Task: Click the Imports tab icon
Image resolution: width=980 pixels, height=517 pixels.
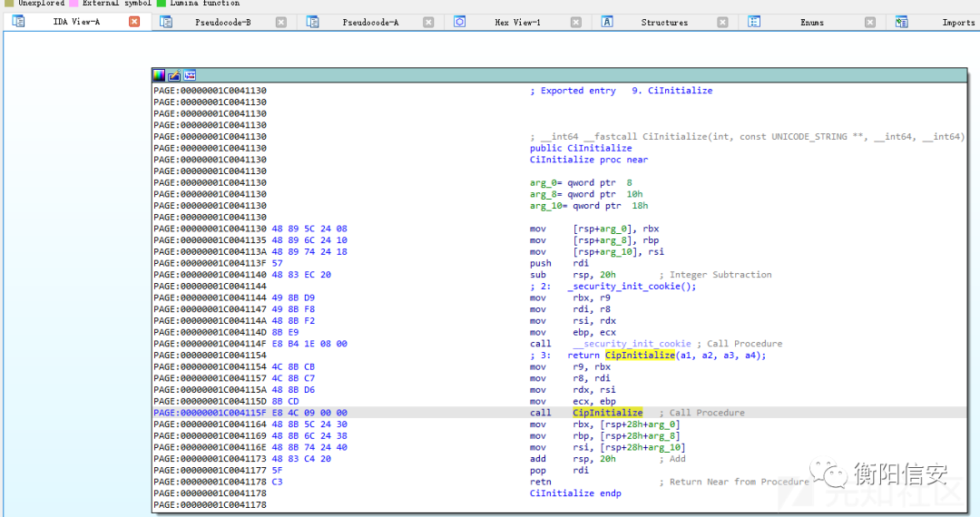Action: point(901,22)
